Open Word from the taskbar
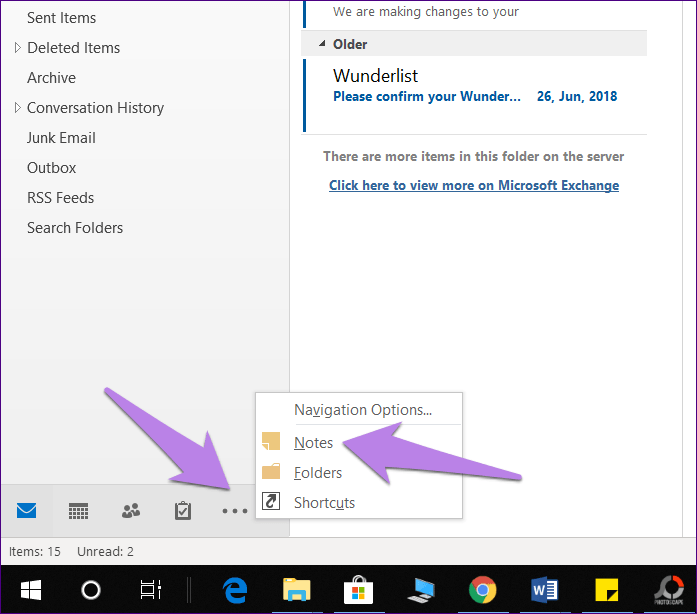 545,590
